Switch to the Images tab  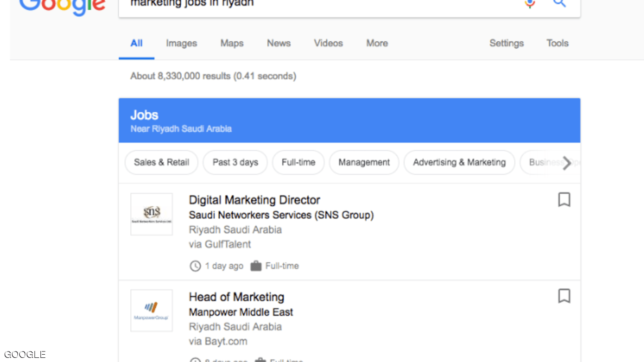181,43
